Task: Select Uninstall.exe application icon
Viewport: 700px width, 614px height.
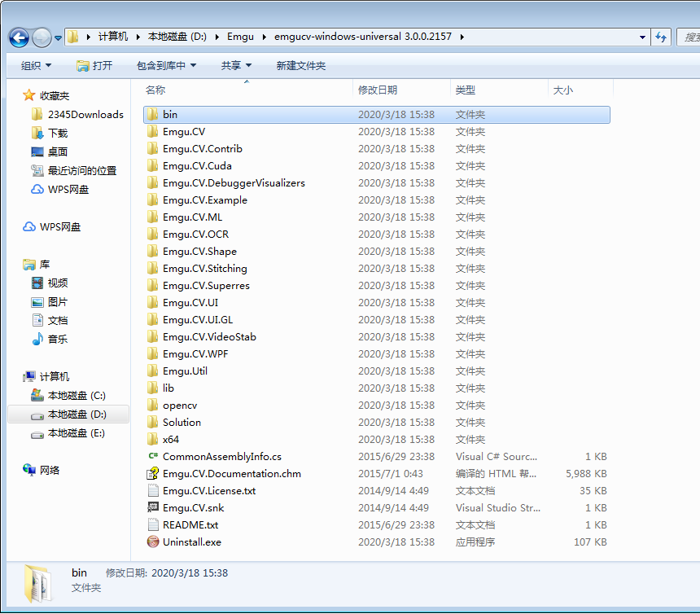Action: point(153,542)
